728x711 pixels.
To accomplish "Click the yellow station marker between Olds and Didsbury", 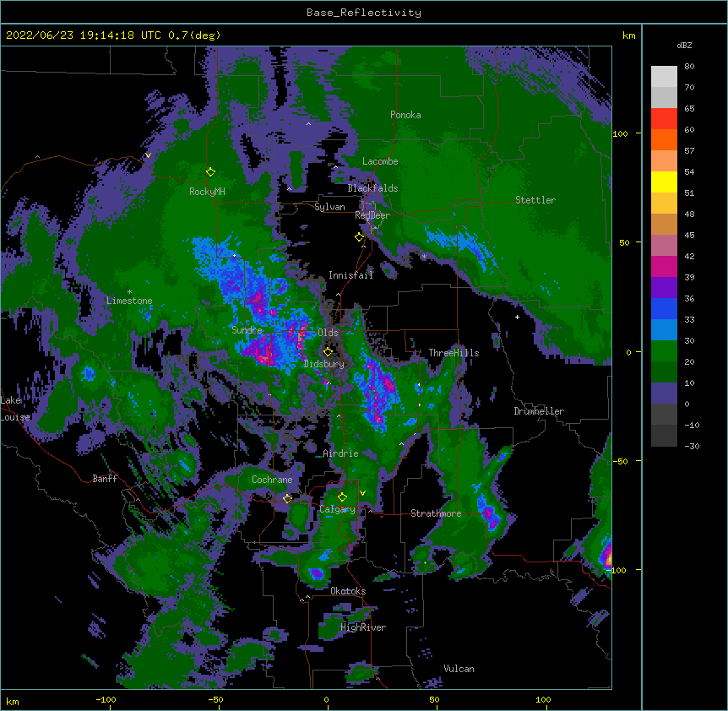I will click(x=328, y=352).
